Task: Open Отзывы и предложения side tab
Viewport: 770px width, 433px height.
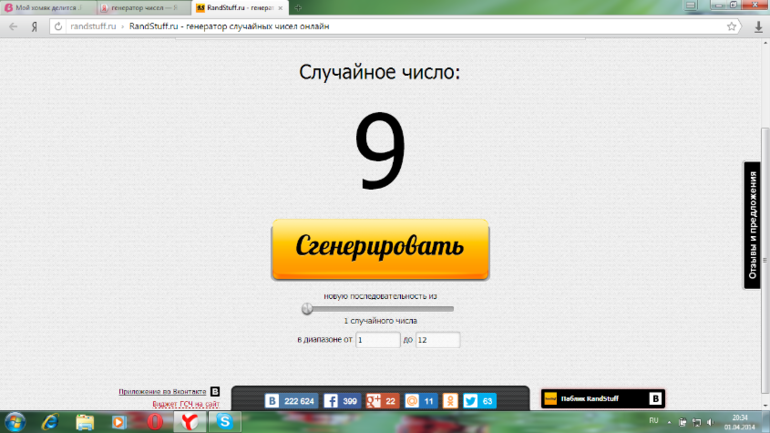Action: (752, 225)
